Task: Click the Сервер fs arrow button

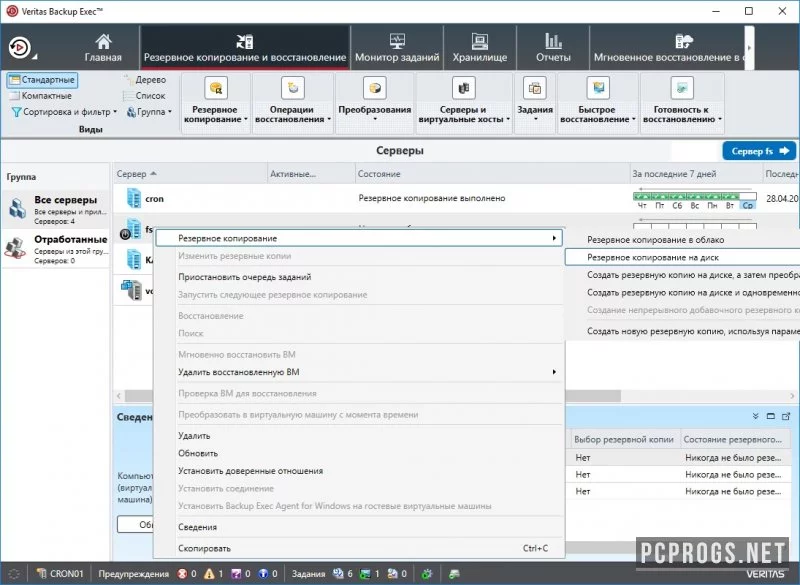Action: point(759,151)
